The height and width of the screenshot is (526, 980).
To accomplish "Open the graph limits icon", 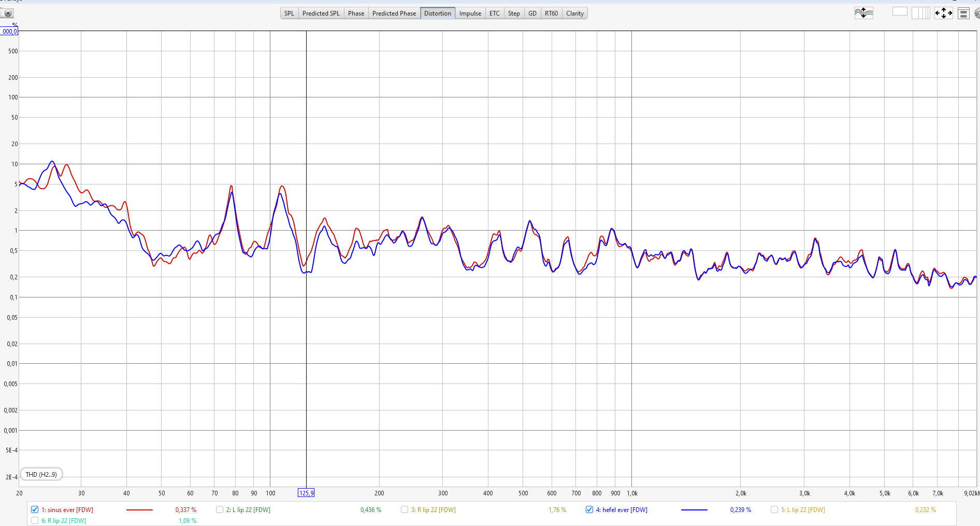I will (963, 13).
